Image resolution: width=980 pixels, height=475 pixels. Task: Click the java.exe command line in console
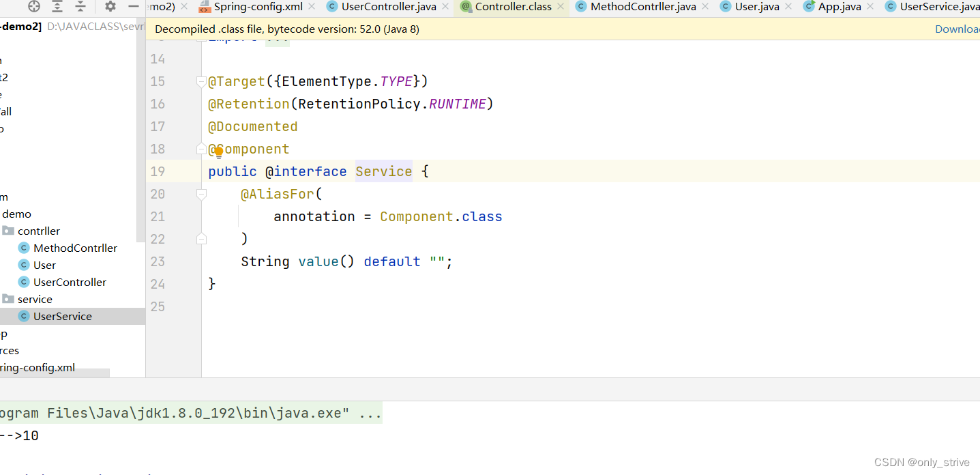191,414
